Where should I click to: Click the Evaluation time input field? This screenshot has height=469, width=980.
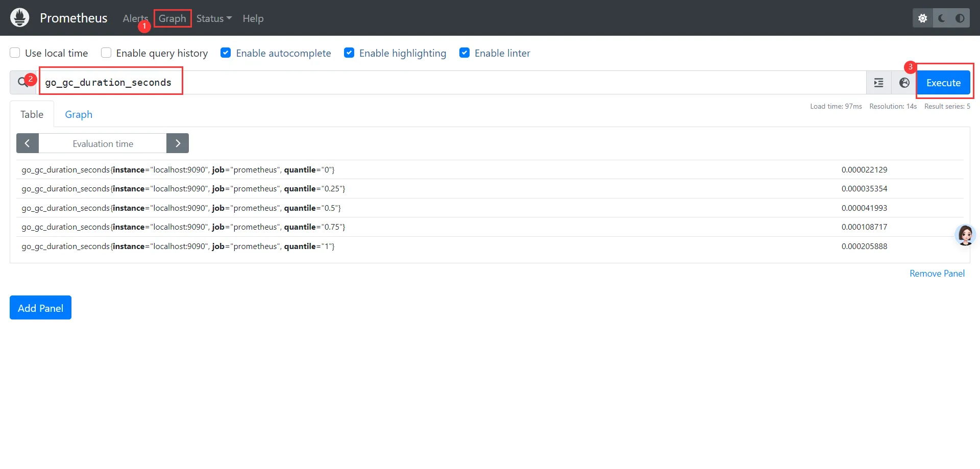pyautogui.click(x=103, y=143)
